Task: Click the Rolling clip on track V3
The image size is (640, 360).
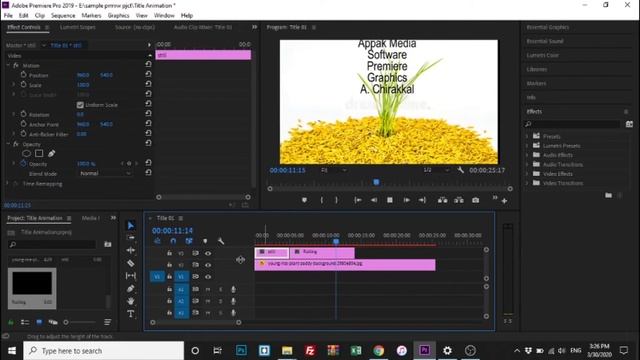Action: pos(322,253)
